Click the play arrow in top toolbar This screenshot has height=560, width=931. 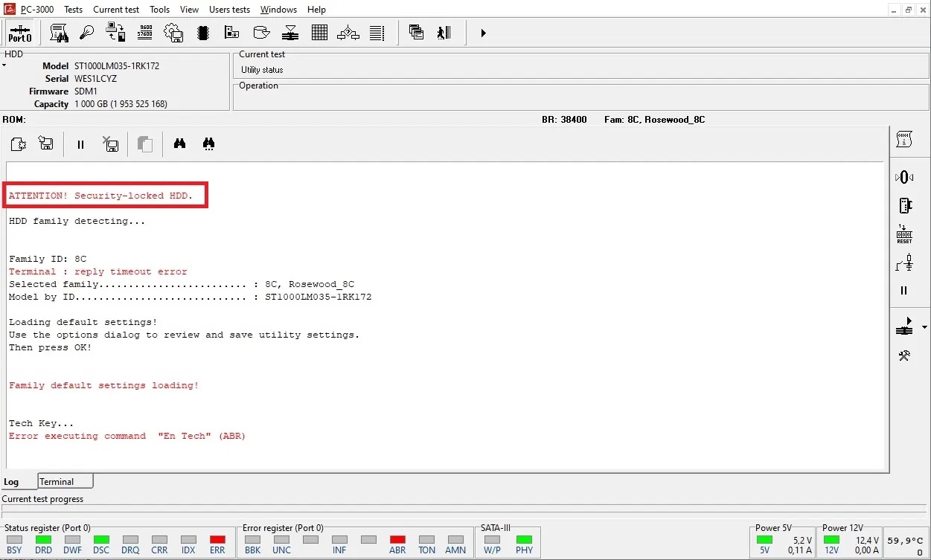(x=483, y=33)
